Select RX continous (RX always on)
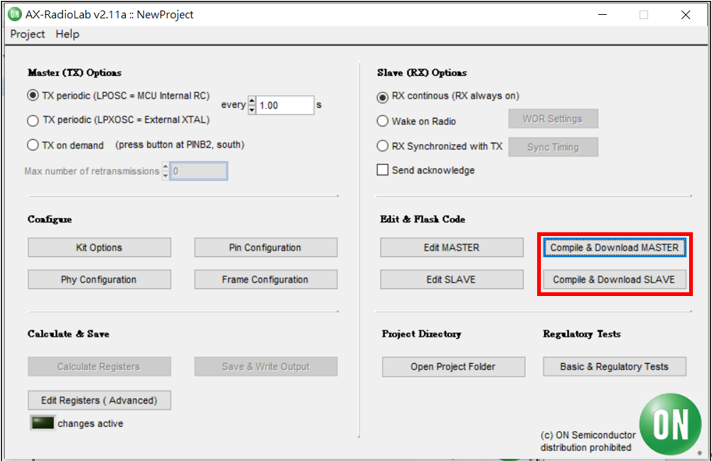Image resolution: width=712 pixels, height=461 pixels. coord(383,97)
